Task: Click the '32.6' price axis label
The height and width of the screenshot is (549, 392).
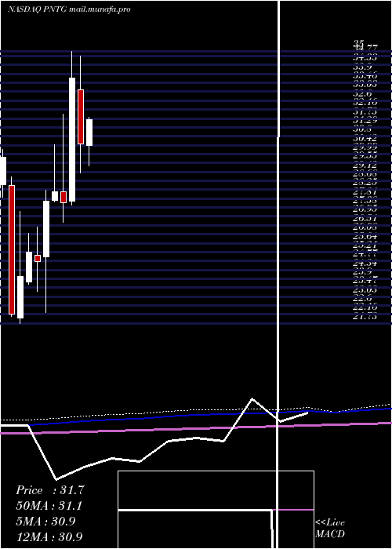Action: pos(362,94)
